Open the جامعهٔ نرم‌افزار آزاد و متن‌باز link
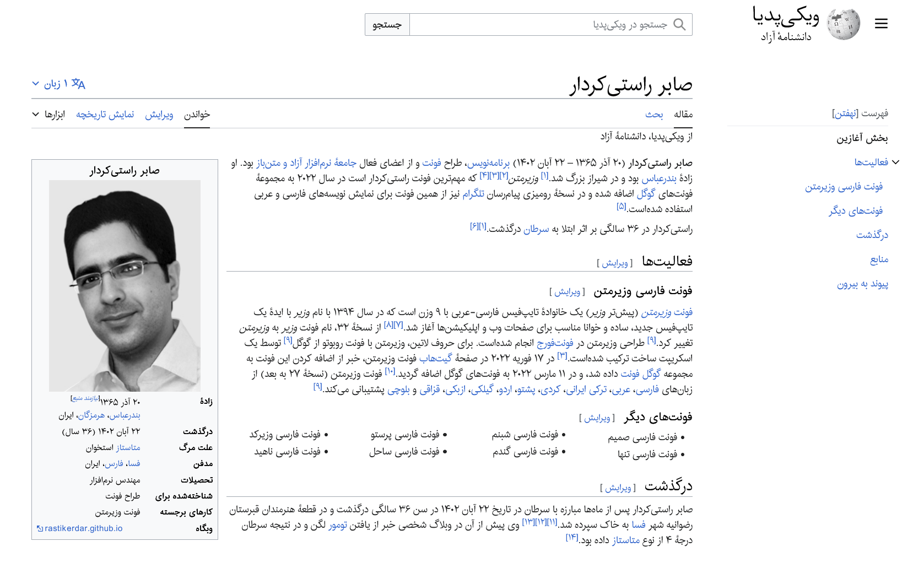Image resolution: width=924 pixels, height=563 pixels. (306, 163)
